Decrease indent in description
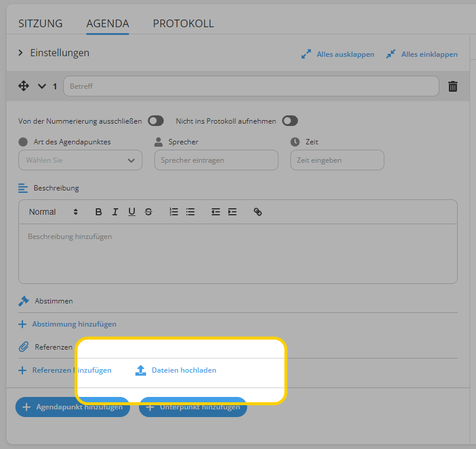 pyautogui.click(x=216, y=212)
